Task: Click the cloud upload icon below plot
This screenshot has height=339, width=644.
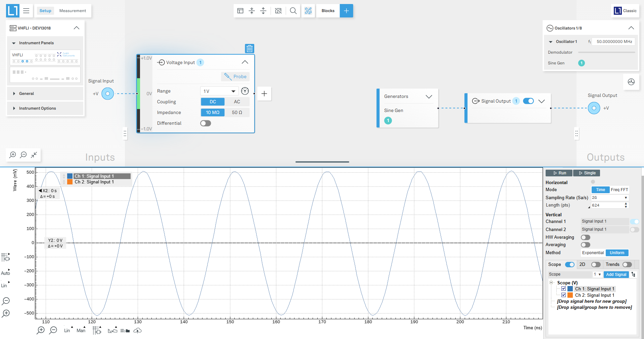Action: (137, 331)
